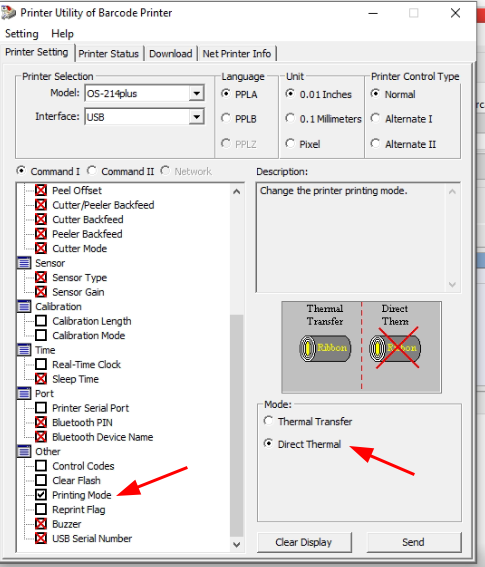Toggle the Bluetooth PIN checkbox
The height and width of the screenshot is (567, 485).
coord(41,422)
